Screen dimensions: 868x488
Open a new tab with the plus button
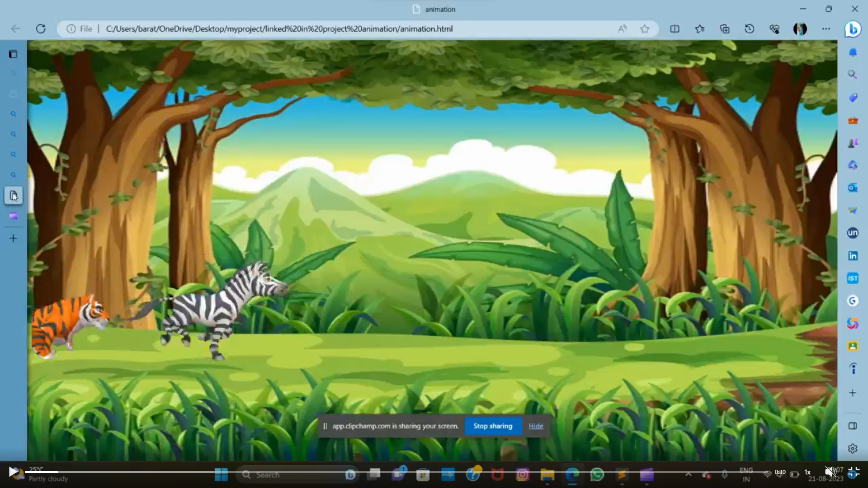pyautogui.click(x=13, y=238)
